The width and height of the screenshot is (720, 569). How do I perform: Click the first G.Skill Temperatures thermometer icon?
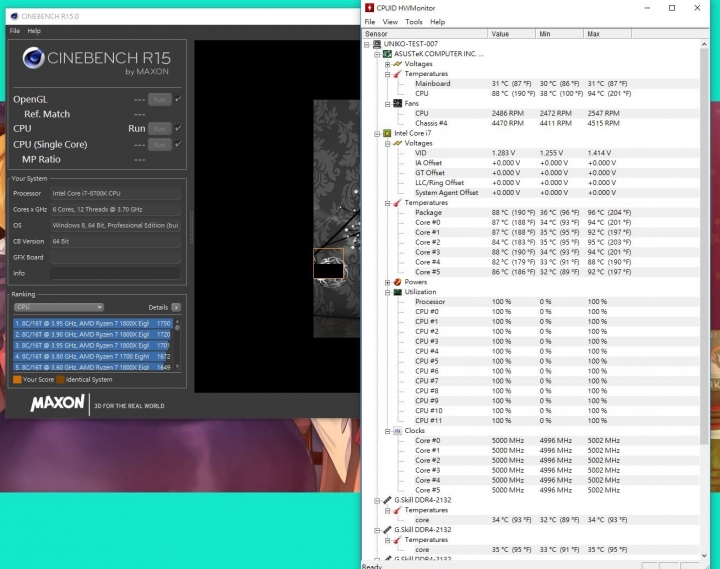click(398, 510)
